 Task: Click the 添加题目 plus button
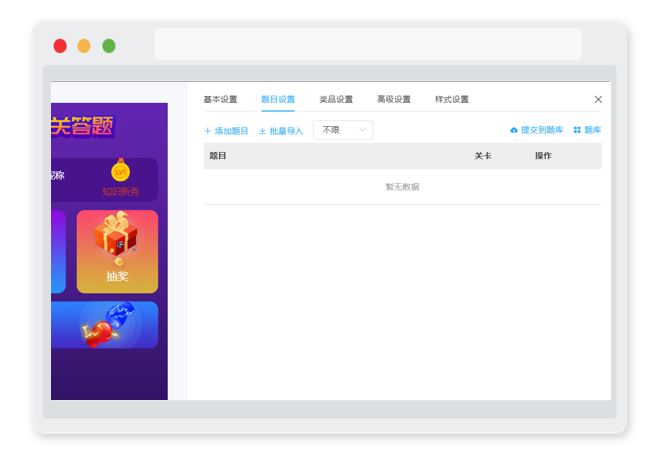click(x=226, y=131)
